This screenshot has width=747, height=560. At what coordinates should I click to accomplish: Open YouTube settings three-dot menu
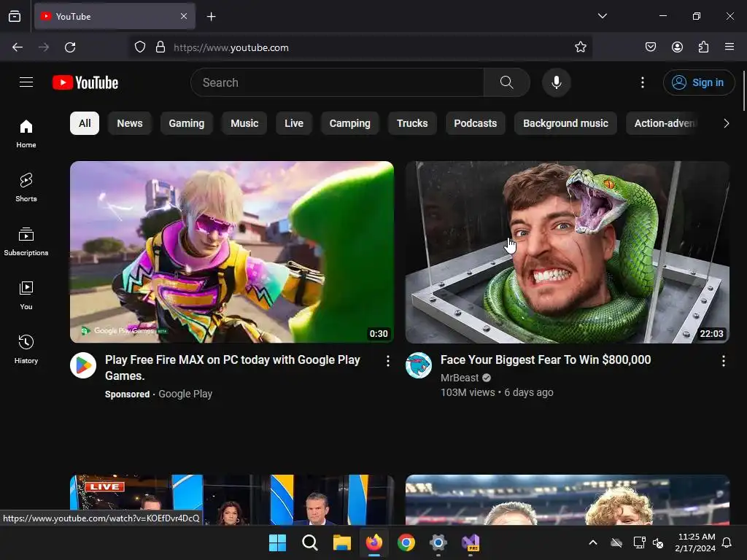642,82
